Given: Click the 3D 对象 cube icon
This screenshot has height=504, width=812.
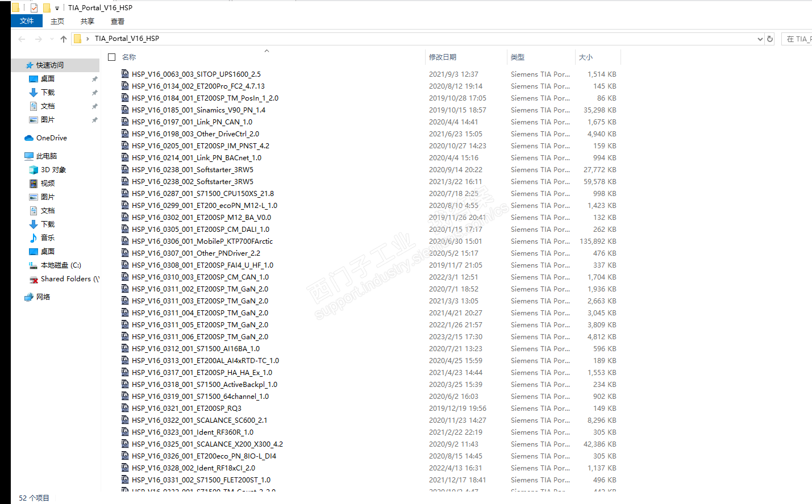Looking at the screenshot, I should [34, 170].
